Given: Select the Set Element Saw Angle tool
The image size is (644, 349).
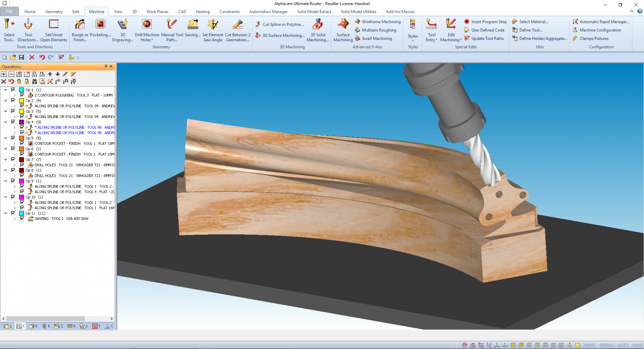Looking at the screenshot, I should coord(213,30).
